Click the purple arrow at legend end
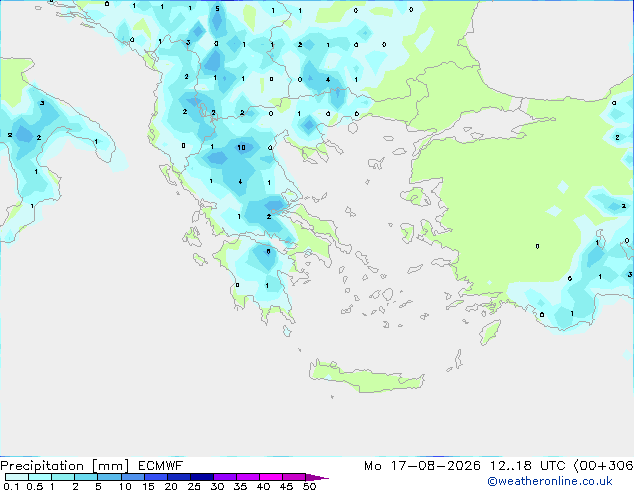The height and width of the screenshot is (490, 634). [x=317, y=477]
